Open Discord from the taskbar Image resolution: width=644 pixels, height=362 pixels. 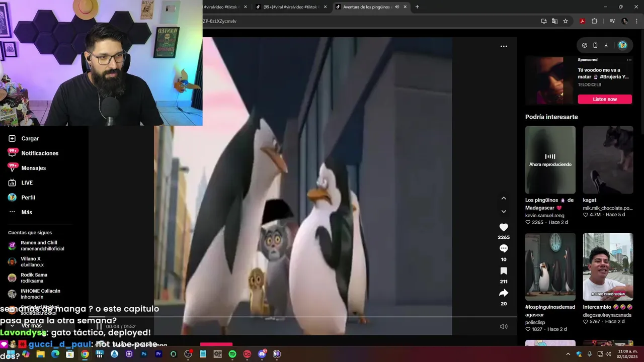click(262, 354)
